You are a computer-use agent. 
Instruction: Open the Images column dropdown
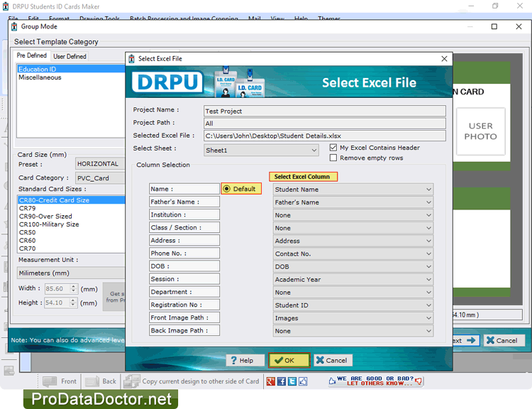coord(353,318)
